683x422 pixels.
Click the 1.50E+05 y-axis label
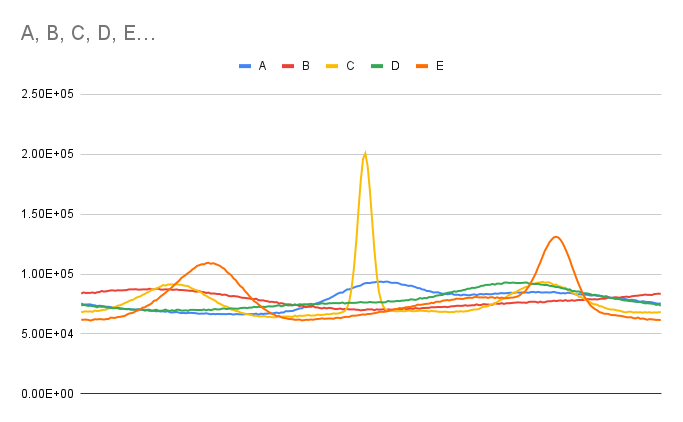click(49, 214)
